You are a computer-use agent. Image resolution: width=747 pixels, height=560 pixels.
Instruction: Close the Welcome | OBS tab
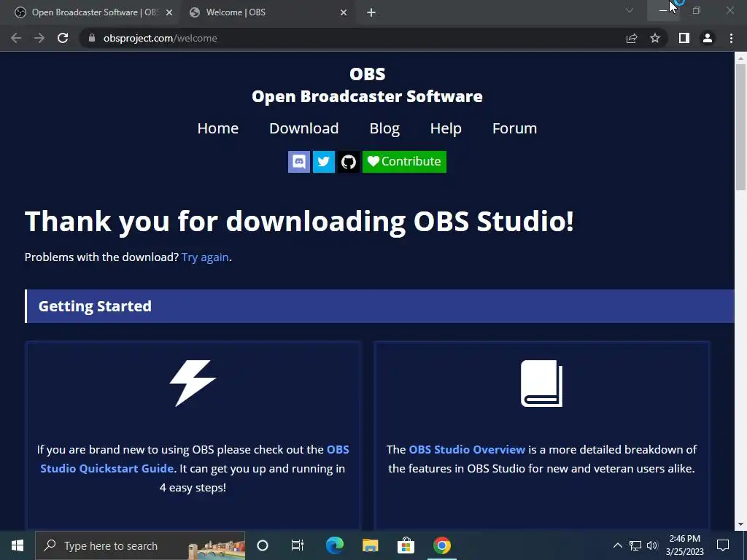[x=344, y=13]
